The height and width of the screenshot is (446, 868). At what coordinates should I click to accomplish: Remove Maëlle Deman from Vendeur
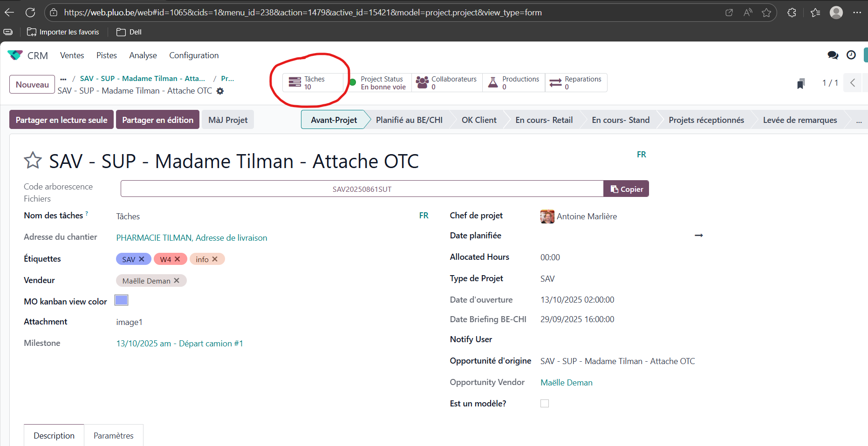(177, 281)
